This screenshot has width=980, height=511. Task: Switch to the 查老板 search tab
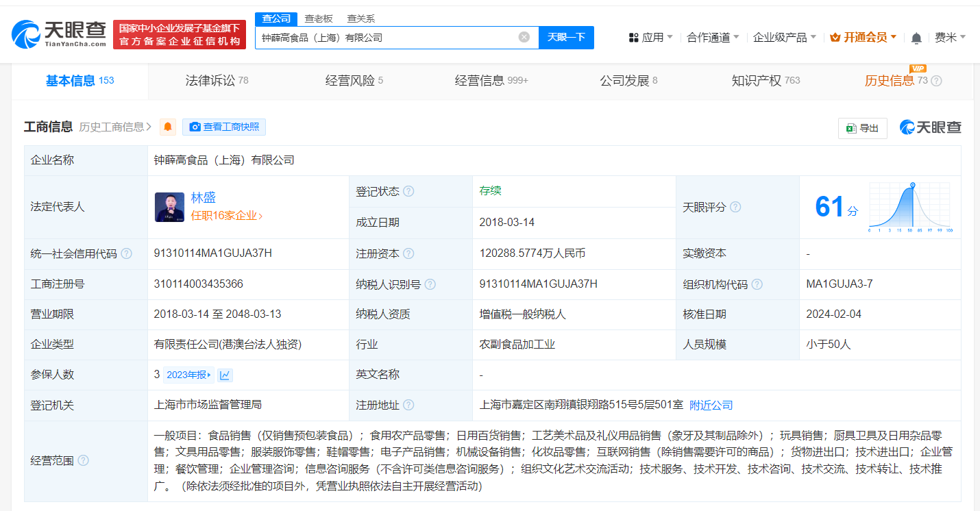pos(318,18)
